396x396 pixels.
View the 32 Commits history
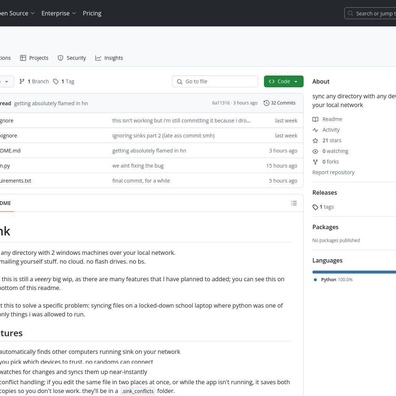pyautogui.click(x=279, y=103)
